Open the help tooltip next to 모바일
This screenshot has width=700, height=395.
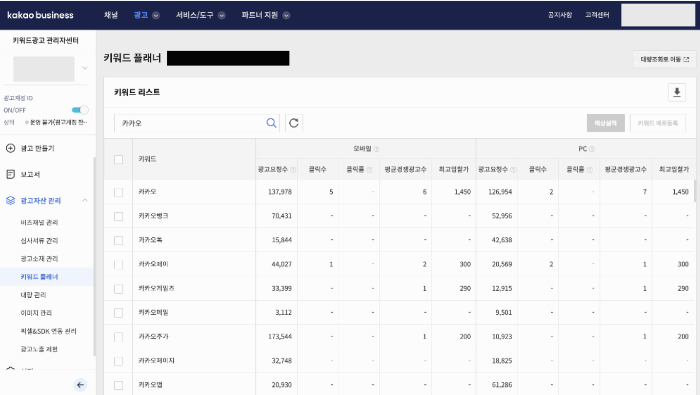pyautogui.click(x=376, y=149)
